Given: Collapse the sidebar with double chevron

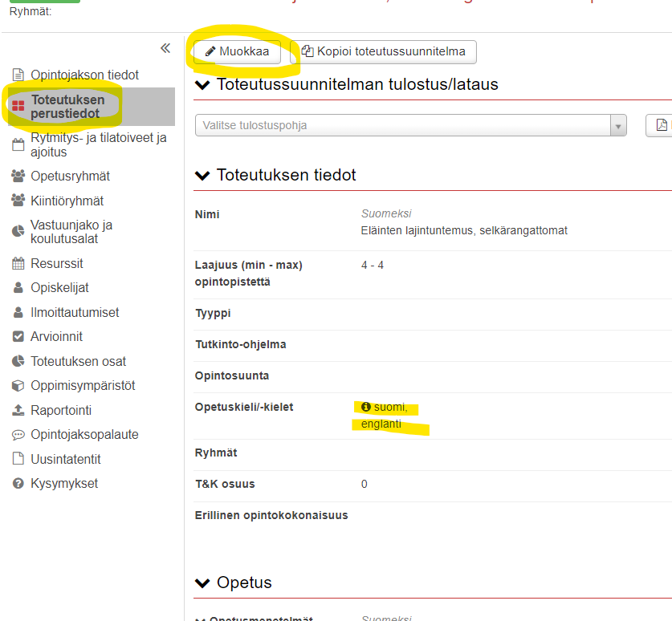Looking at the screenshot, I should [165, 48].
